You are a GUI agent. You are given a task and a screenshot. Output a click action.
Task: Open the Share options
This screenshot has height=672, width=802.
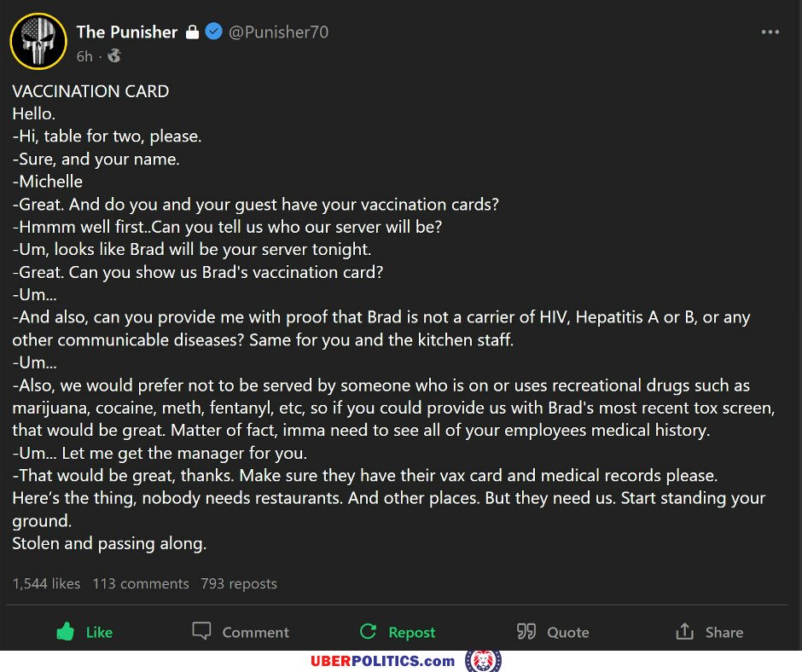tap(709, 632)
